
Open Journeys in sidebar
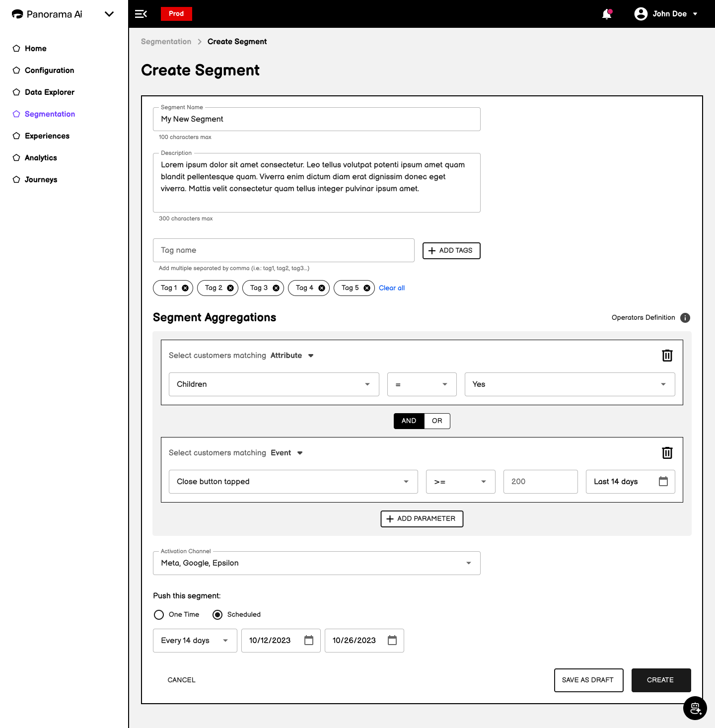tap(41, 180)
